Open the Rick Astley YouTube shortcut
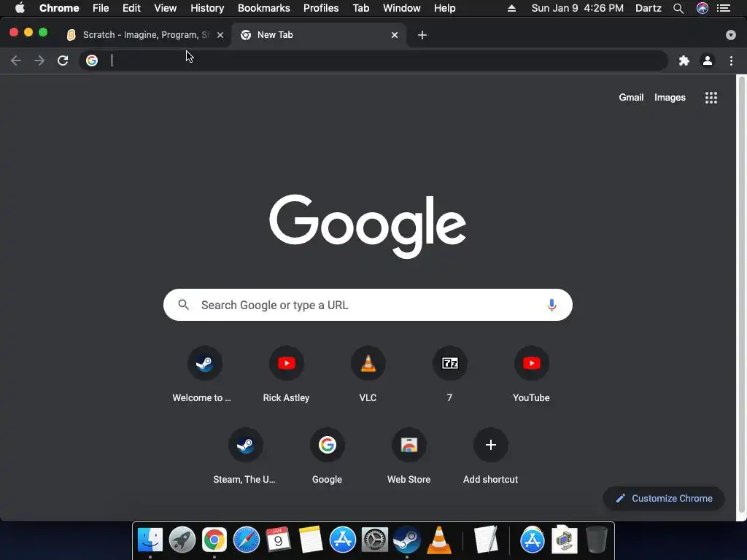Viewport: 747px width, 560px height. click(286, 364)
